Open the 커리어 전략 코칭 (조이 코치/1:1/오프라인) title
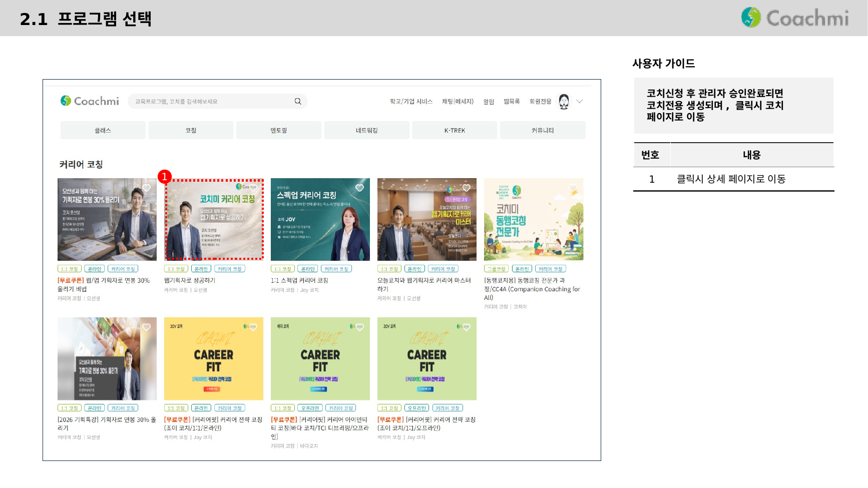868x488 pixels. pos(426,423)
